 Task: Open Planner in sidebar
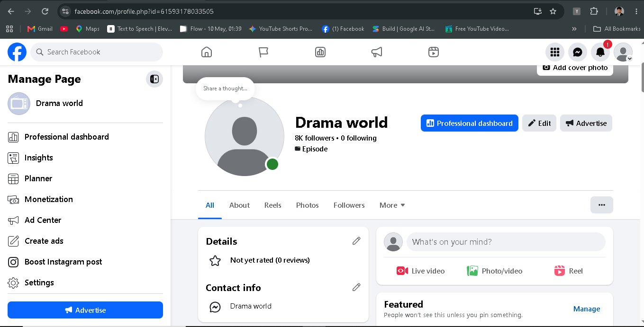pyautogui.click(x=85, y=178)
